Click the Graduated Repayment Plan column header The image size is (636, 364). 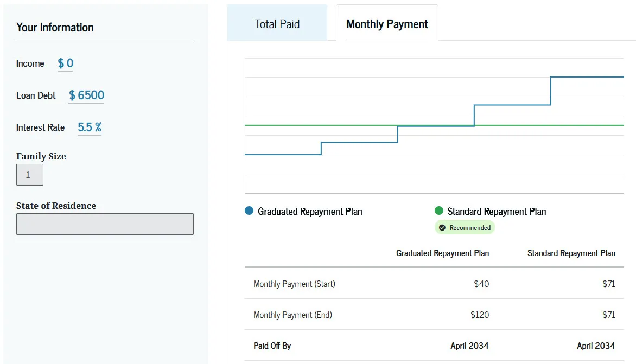(x=442, y=253)
